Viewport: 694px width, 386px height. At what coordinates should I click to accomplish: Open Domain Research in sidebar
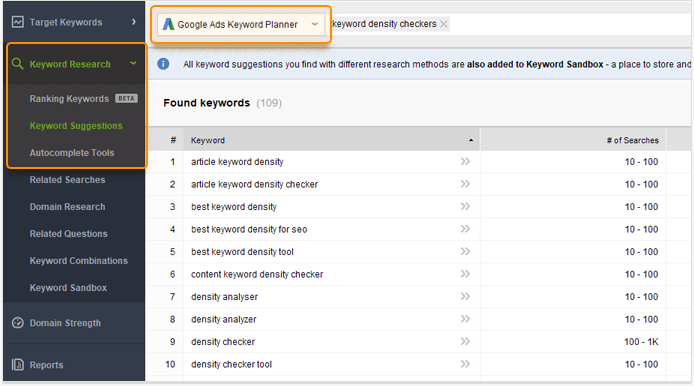[x=67, y=207]
